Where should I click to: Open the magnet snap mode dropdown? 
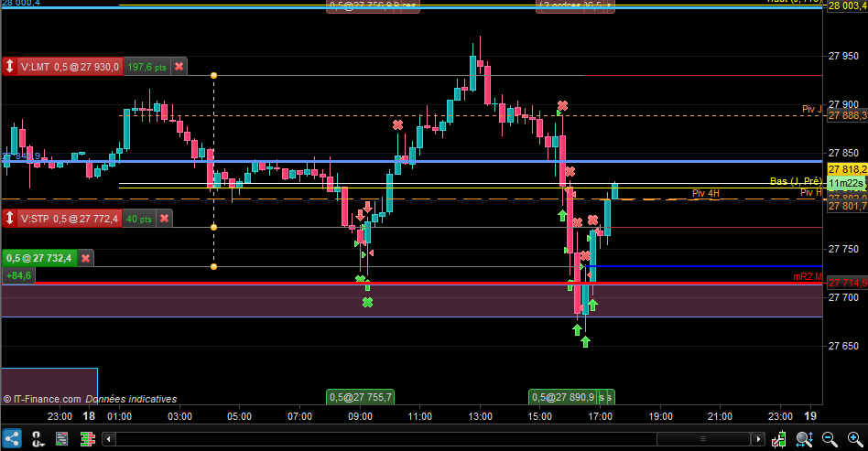coord(38,439)
